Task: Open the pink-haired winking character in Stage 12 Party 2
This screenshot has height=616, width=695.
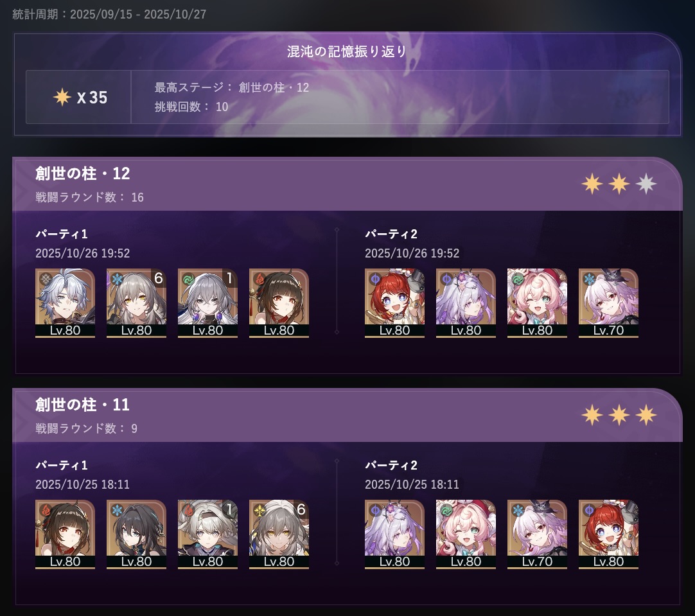Action: tap(537, 303)
